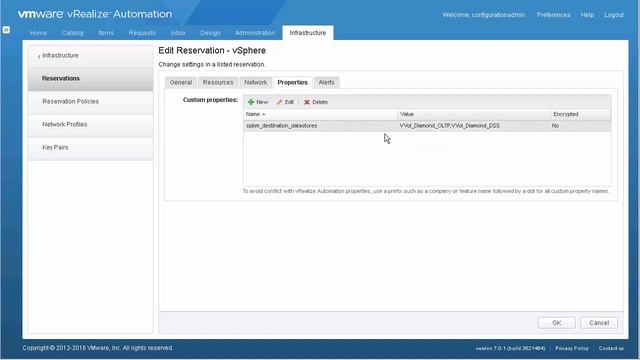Click the vRealize Automation logo
The width and height of the screenshot is (640, 360).
coord(95,14)
